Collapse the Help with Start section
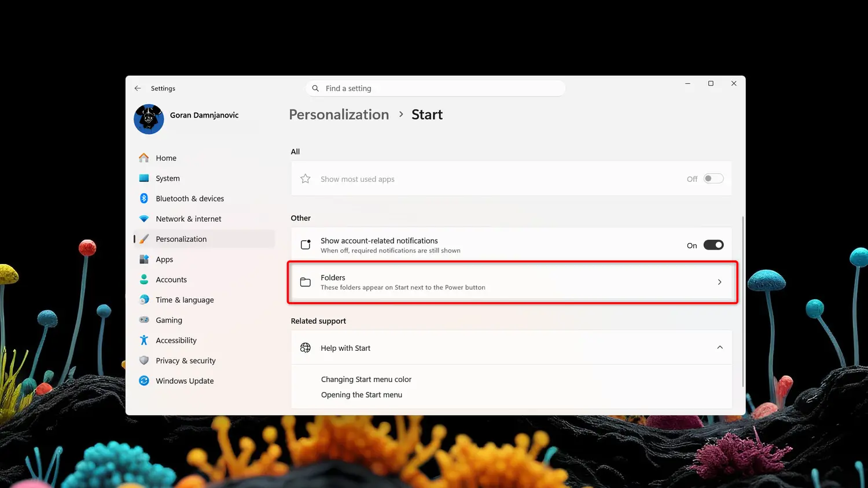Image resolution: width=868 pixels, height=488 pixels. 720,348
